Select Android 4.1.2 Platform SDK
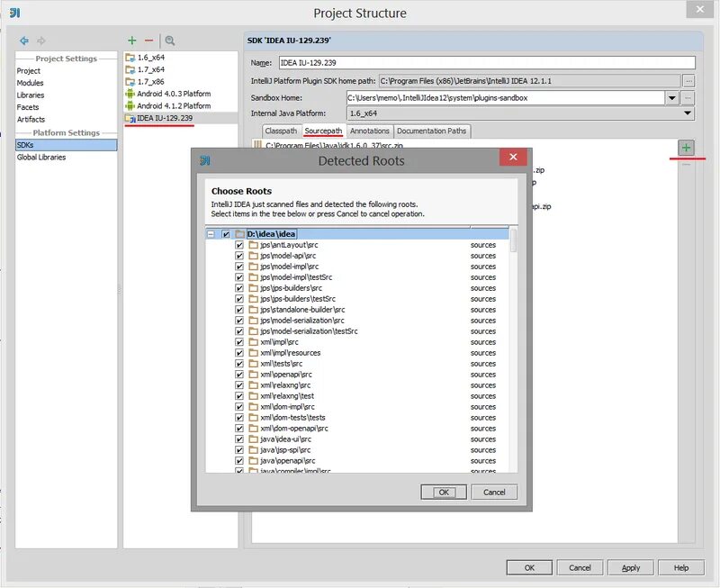Screen dimensions: 720x588 pos(174,105)
